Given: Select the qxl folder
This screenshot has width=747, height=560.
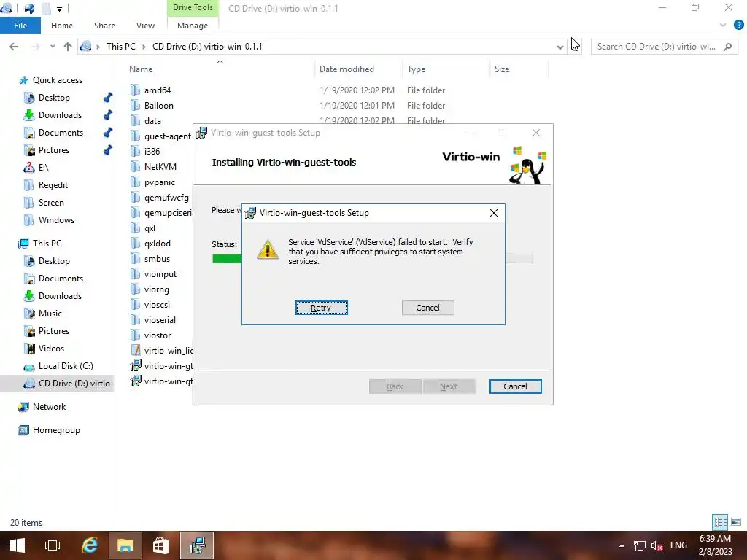Looking at the screenshot, I should 150,228.
